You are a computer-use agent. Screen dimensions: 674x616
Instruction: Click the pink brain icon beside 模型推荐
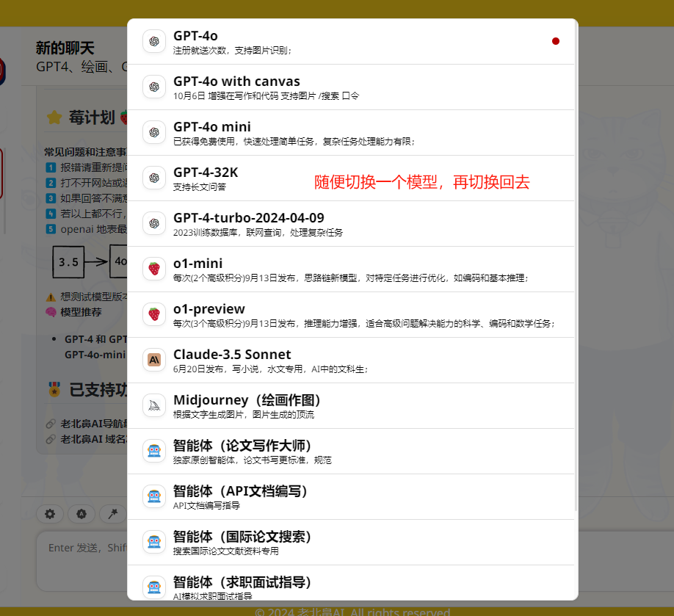pos(51,312)
